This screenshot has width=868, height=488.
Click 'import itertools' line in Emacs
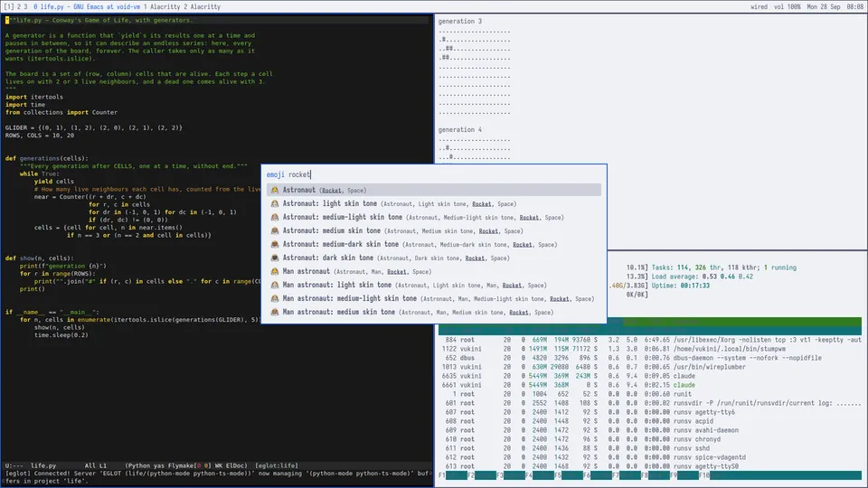coord(34,97)
